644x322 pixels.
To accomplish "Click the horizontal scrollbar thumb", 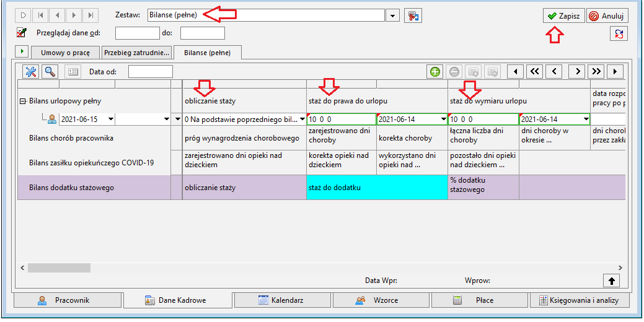I will click(x=59, y=268).
